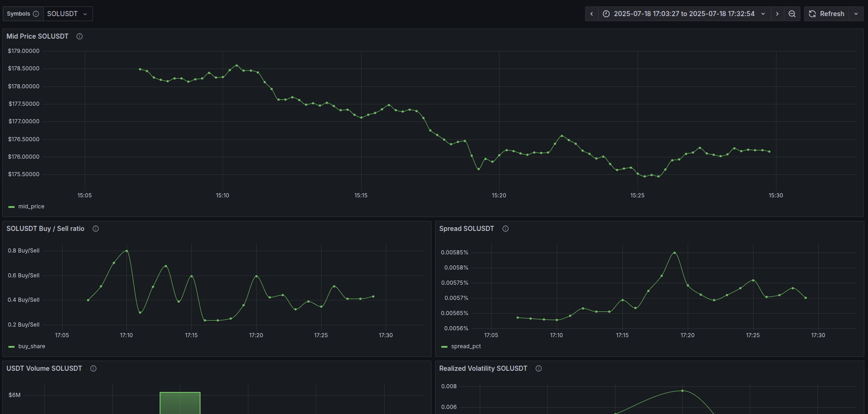This screenshot has height=414, width=868.
Task: Click the 17:20 tick on Spread chart
Action: [x=688, y=335]
